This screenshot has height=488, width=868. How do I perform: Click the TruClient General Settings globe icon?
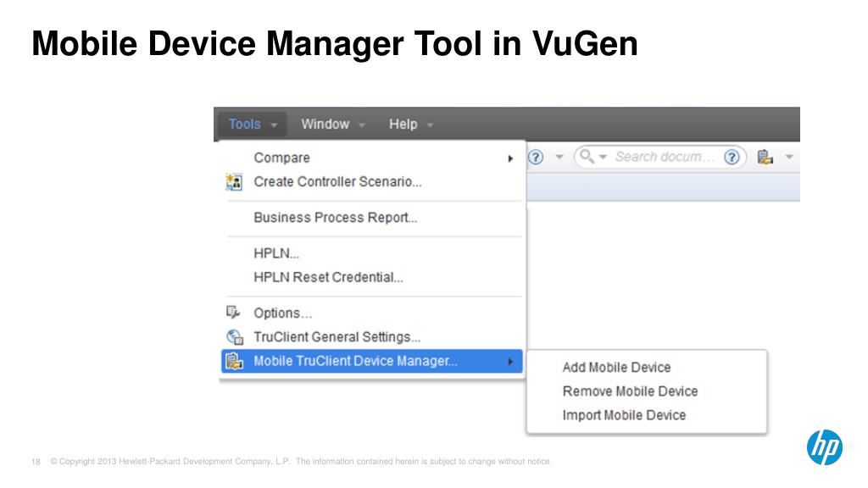click(235, 336)
